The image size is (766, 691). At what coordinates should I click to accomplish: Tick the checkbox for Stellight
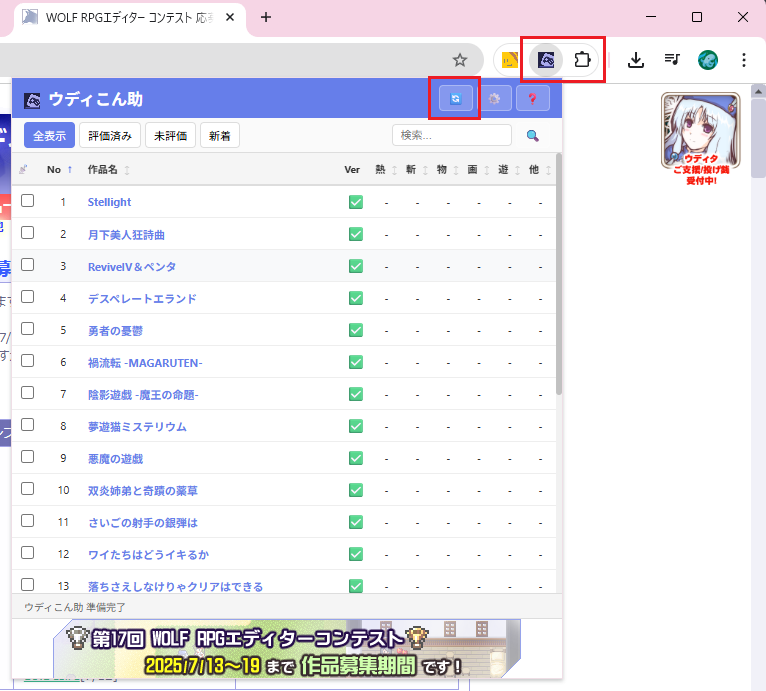pos(27,200)
